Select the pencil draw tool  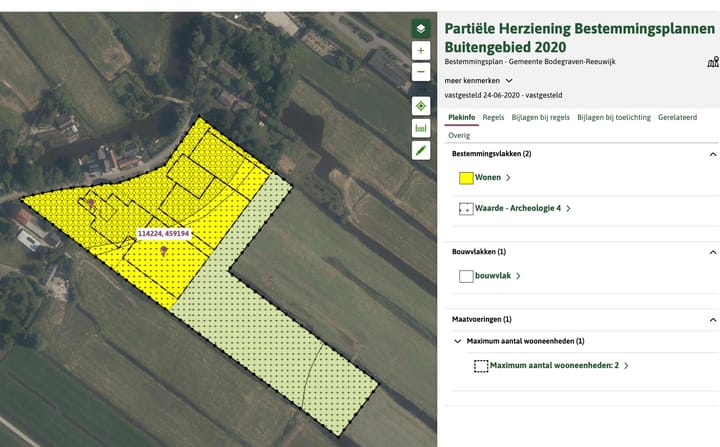click(421, 150)
